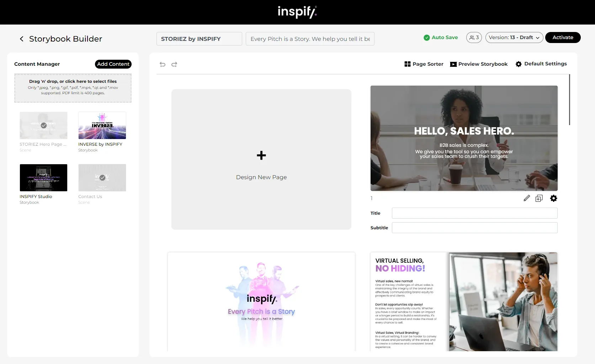Open collaborators count badge showing 3
The image size is (595, 364).
(x=474, y=37)
